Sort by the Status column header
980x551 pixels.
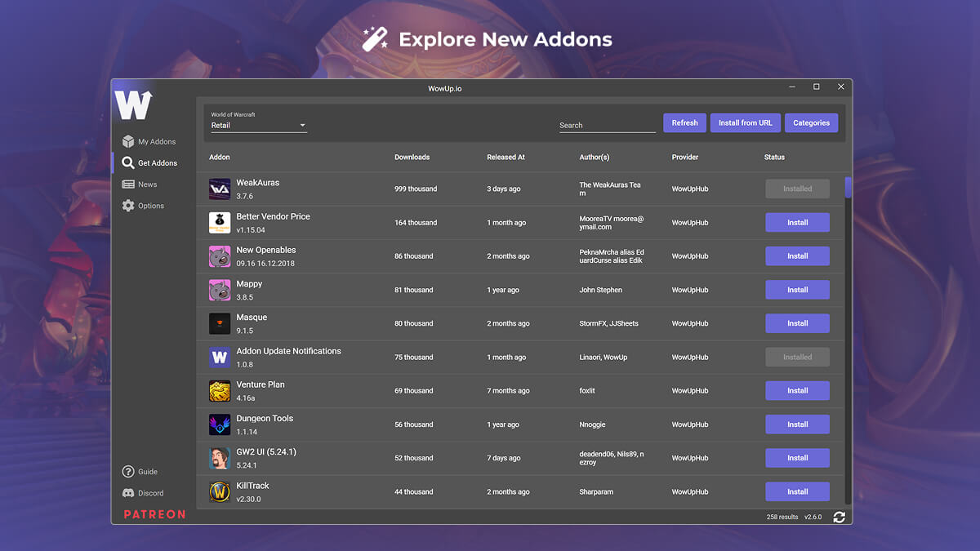coord(774,157)
